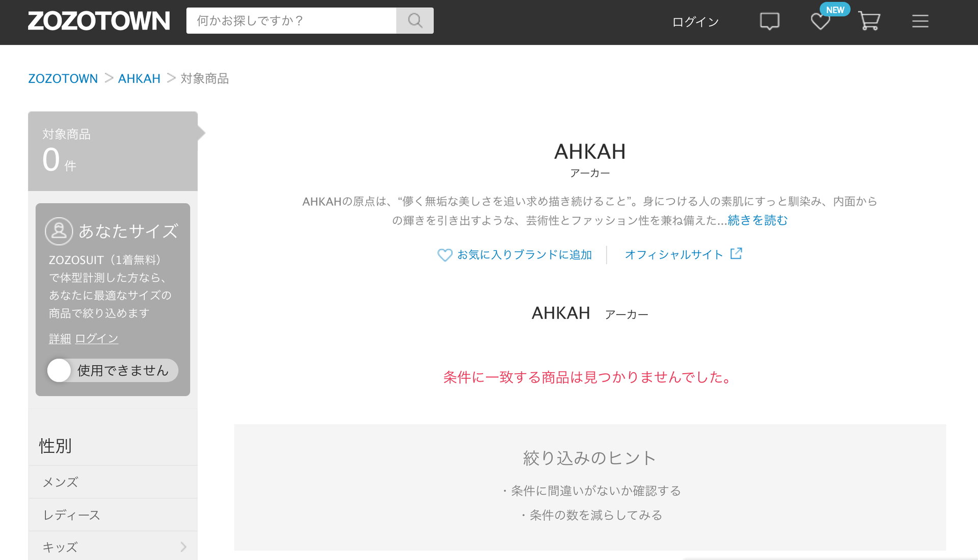978x560 pixels.
Task: Click the ZOZOTOWN logo in header
Action: 99,21
